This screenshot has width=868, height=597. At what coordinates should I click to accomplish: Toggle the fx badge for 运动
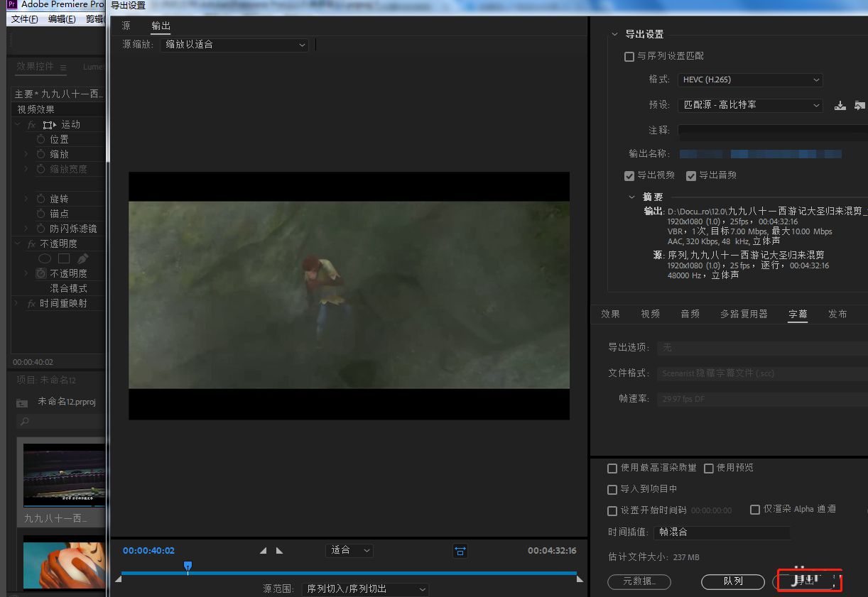(32, 125)
